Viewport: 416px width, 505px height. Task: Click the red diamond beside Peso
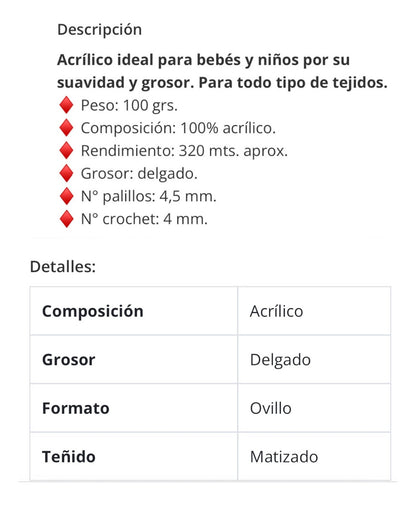(x=66, y=105)
